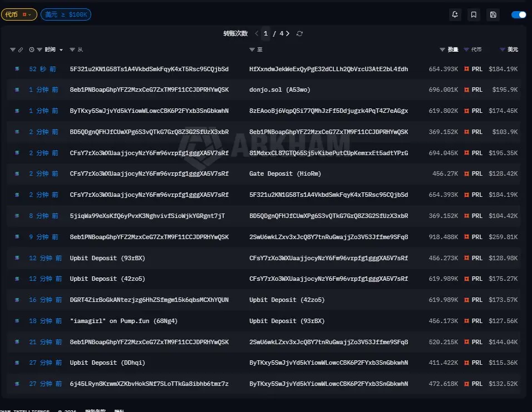Open recipient address 81MdxxCL87GTQ65Sj5vK...
The height and width of the screenshot is (412, 532).
(328, 153)
